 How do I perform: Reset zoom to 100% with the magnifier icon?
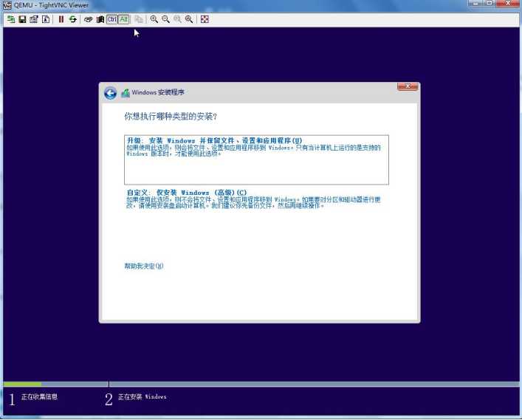(177, 19)
